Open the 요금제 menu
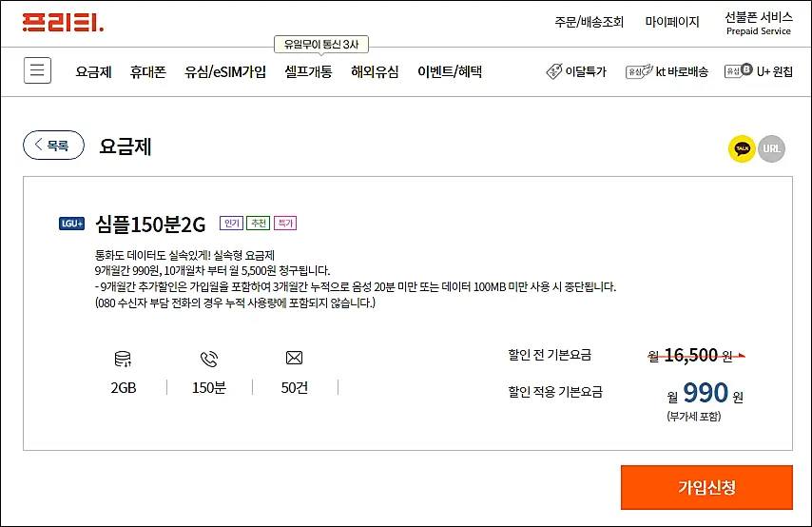This screenshot has width=812, height=527. tap(94, 71)
